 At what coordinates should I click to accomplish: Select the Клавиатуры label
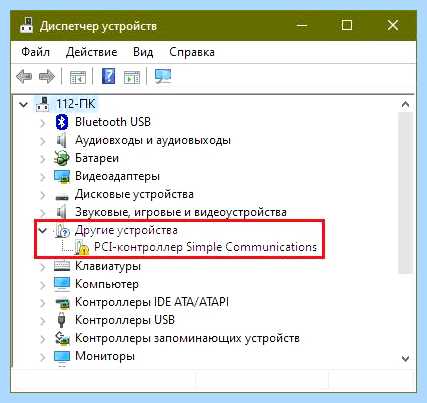pos(108,266)
